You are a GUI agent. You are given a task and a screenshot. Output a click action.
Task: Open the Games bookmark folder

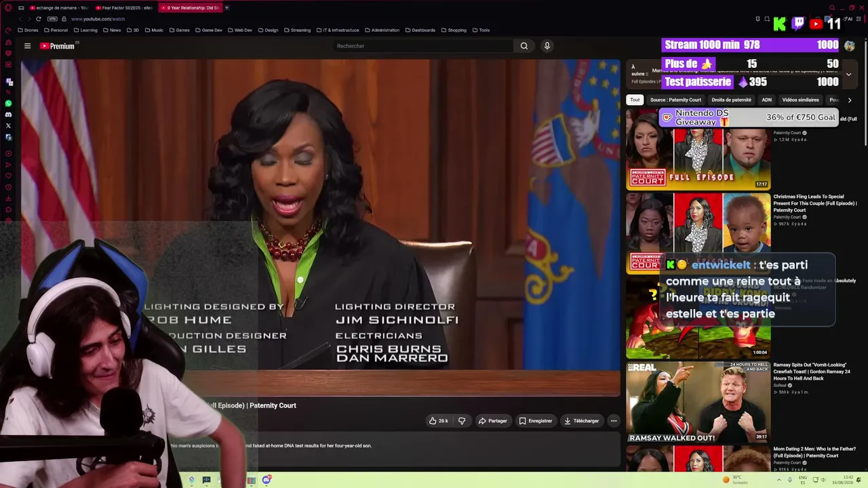[x=179, y=30]
